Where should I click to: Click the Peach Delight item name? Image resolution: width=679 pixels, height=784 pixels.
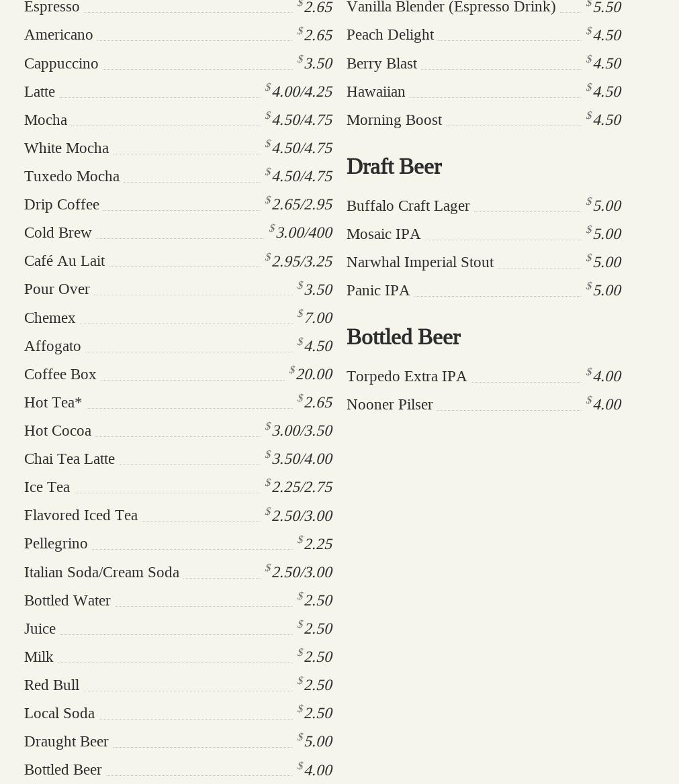coord(390,34)
